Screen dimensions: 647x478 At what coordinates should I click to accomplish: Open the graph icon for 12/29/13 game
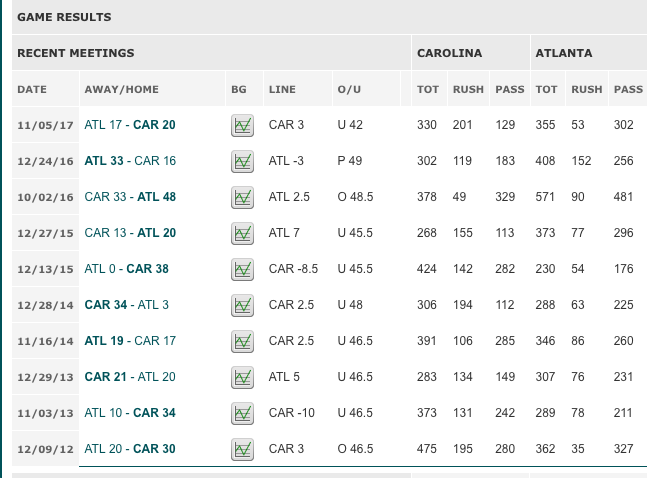(x=242, y=377)
